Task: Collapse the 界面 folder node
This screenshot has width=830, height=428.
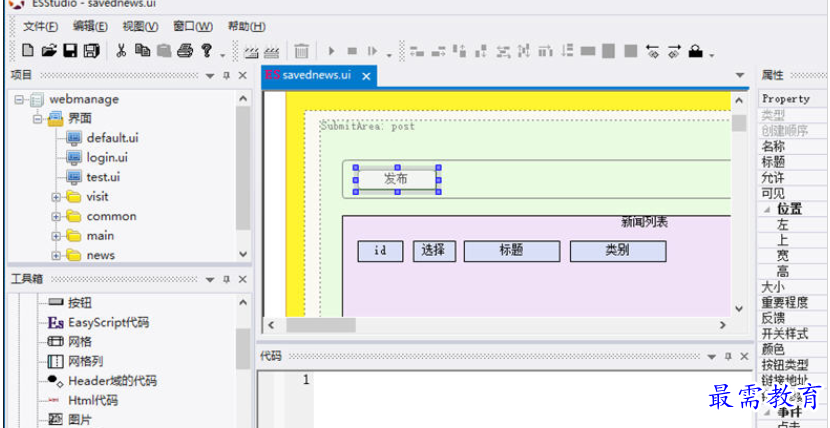Action: (x=37, y=119)
